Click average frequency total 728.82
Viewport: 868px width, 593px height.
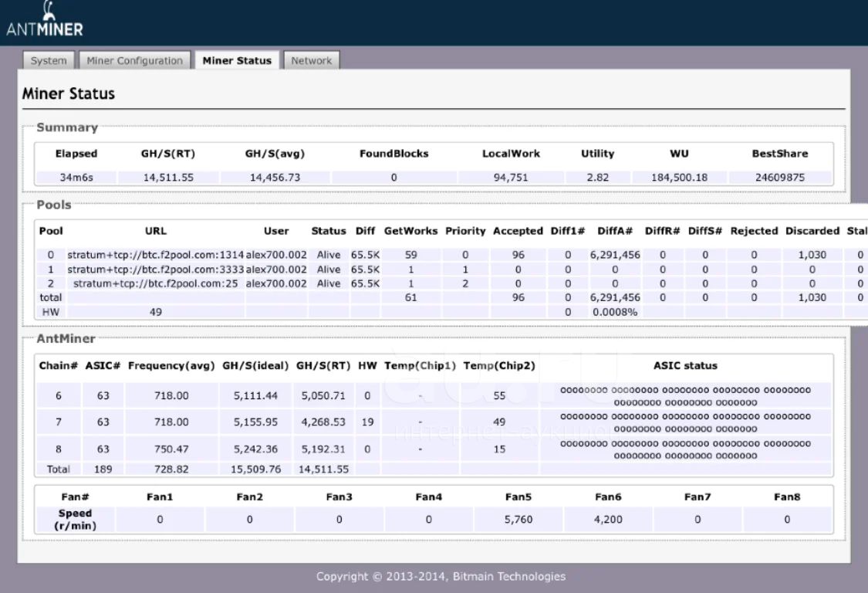pos(171,469)
